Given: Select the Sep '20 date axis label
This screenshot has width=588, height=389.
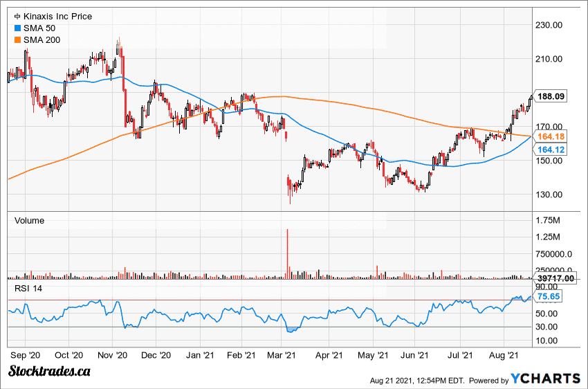Looking at the screenshot, I should coord(26,355).
